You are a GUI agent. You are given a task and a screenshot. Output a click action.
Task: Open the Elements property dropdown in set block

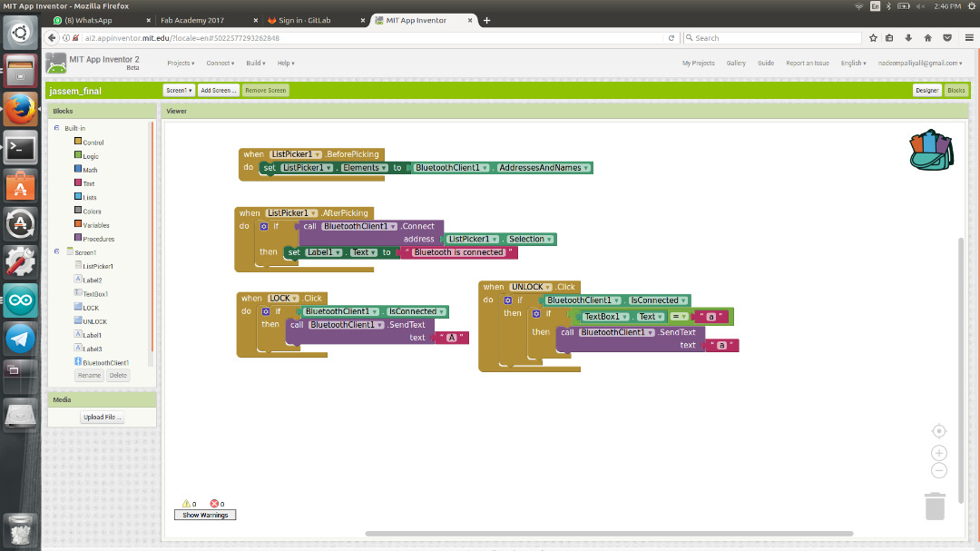click(364, 168)
